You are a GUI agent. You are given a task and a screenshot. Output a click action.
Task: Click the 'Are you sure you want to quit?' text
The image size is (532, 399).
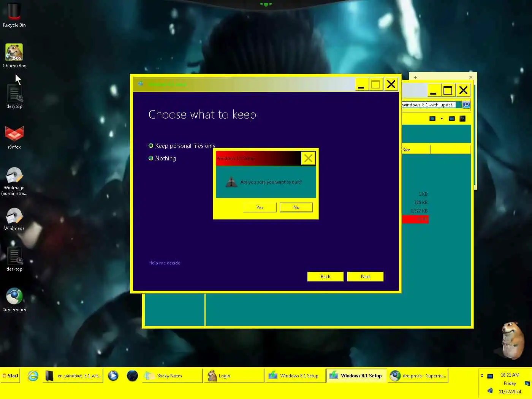pyautogui.click(x=271, y=182)
